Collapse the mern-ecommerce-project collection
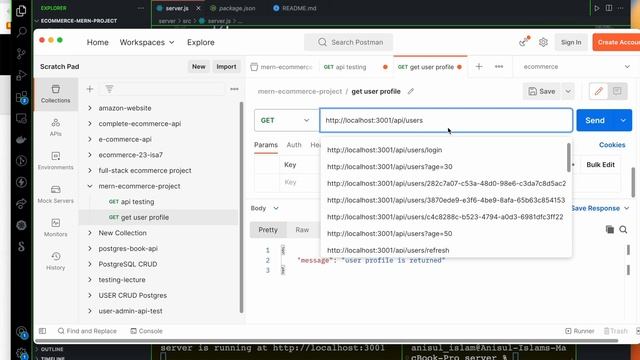Screen dimensions: 640x360 tap(90, 186)
